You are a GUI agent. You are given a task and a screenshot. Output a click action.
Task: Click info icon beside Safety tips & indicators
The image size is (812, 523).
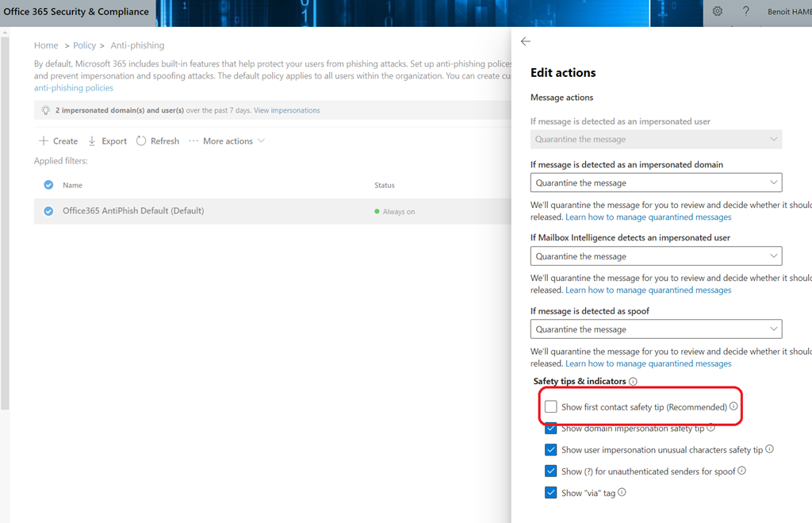633,382
